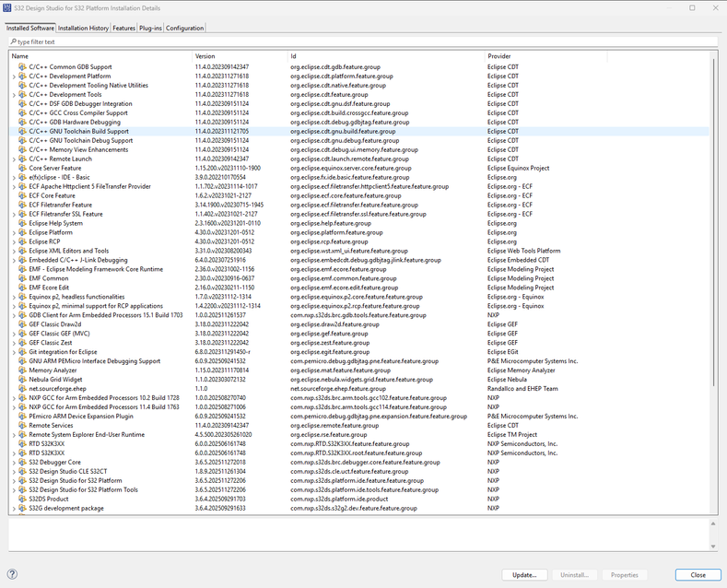Click description pane scroll down arrow
727x588 pixels.
(x=713, y=547)
